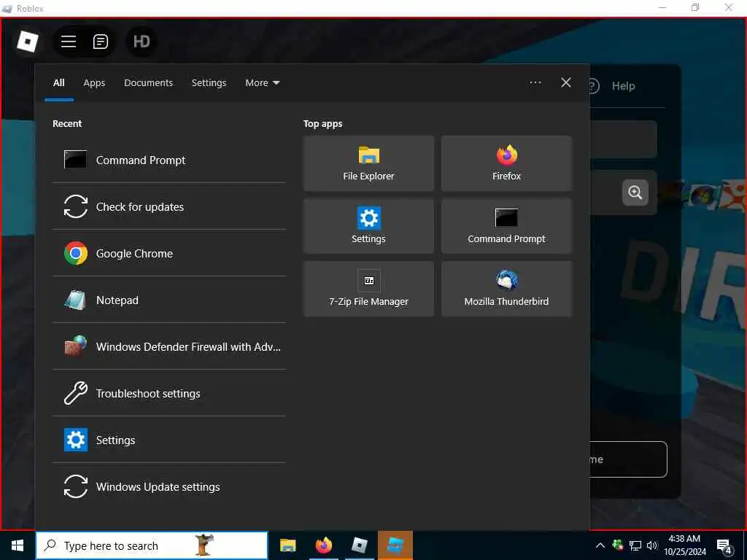Open the network status tray icon
The width and height of the screenshot is (747, 560).
(x=635, y=545)
